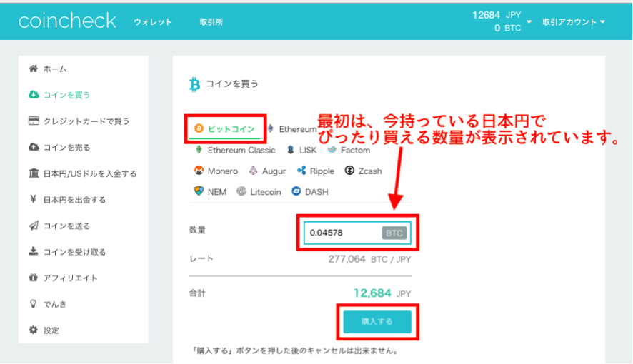Select the Ethereum coin tab
Viewport: 633px width, 364px height.
point(292,129)
